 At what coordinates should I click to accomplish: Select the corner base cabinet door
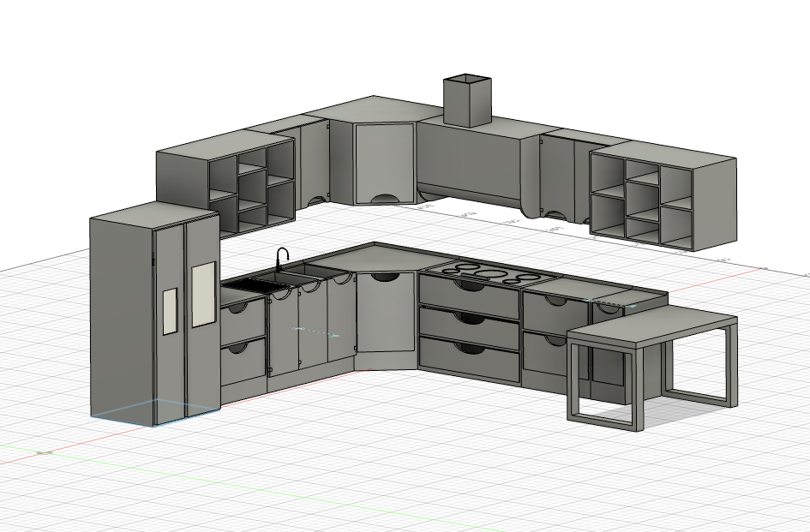(x=386, y=312)
